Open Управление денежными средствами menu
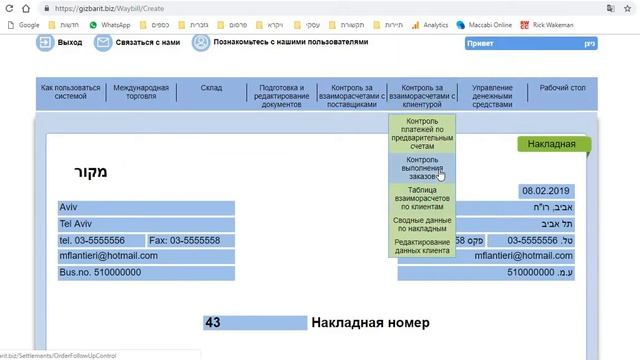 [492, 96]
